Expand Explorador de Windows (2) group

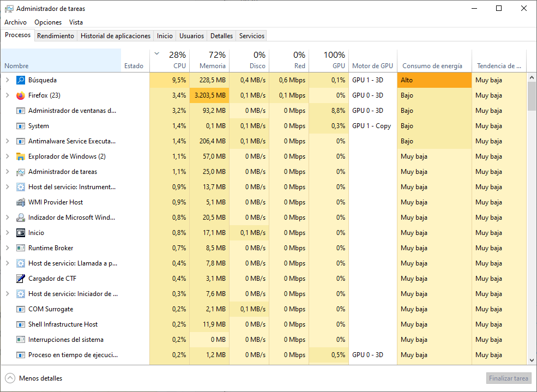click(8, 156)
